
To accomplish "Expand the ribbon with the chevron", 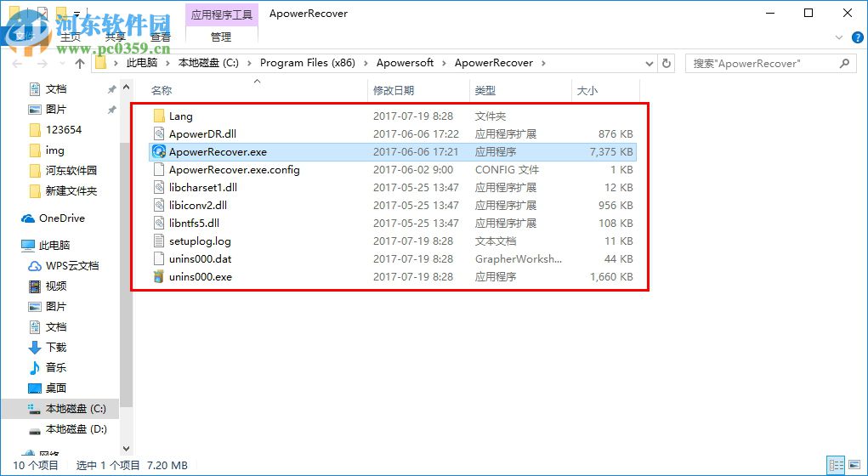I will click(837, 37).
